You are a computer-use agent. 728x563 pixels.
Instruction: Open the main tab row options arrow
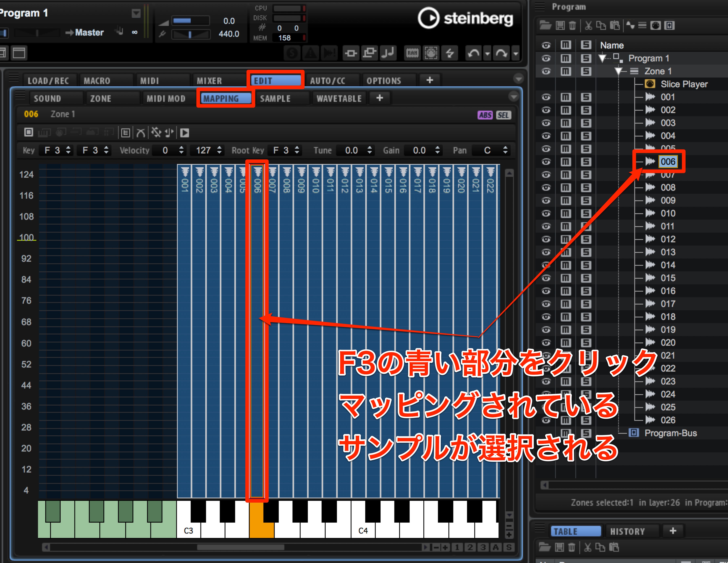(518, 79)
